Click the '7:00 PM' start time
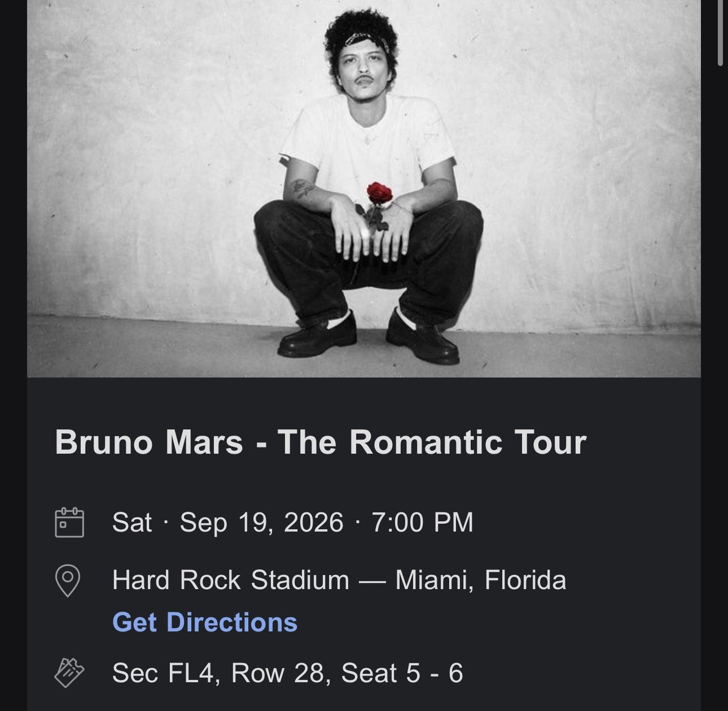728x711 pixels. [422, 522]
